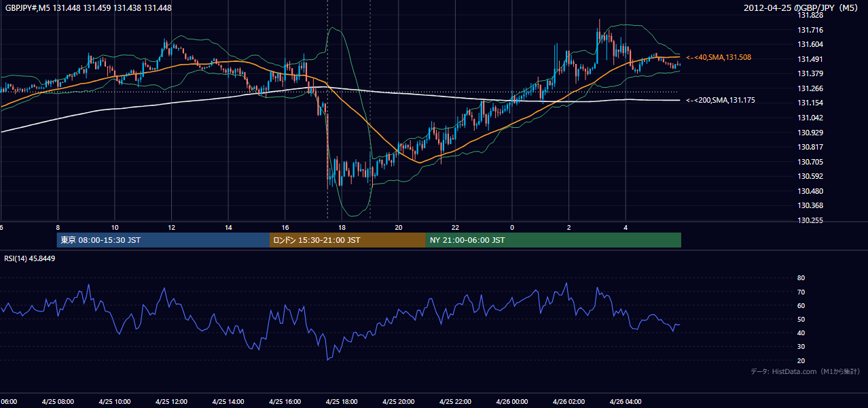Click the 4/25 18:00 bottom time label
The image size is (868, 408).
coord(342,402)
